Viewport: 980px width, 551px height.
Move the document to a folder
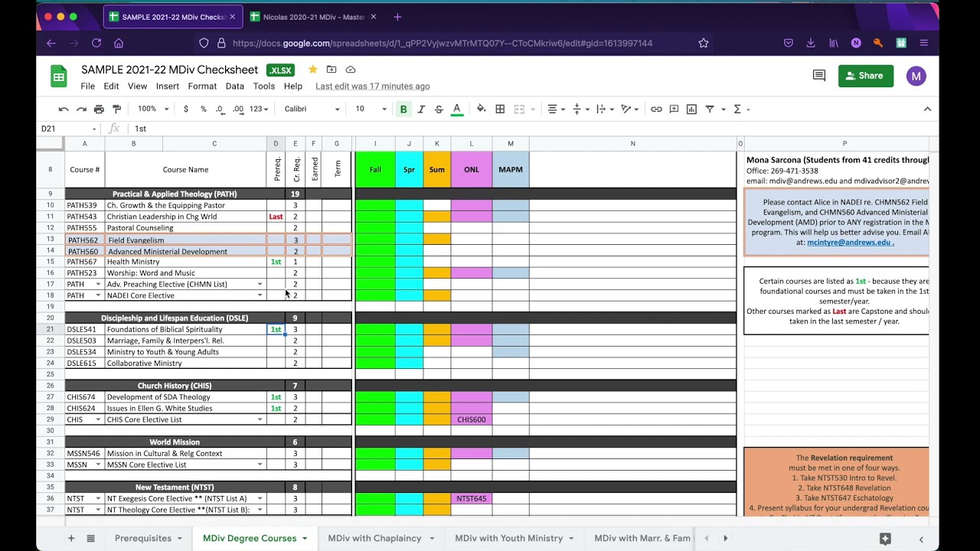point(332,70)
